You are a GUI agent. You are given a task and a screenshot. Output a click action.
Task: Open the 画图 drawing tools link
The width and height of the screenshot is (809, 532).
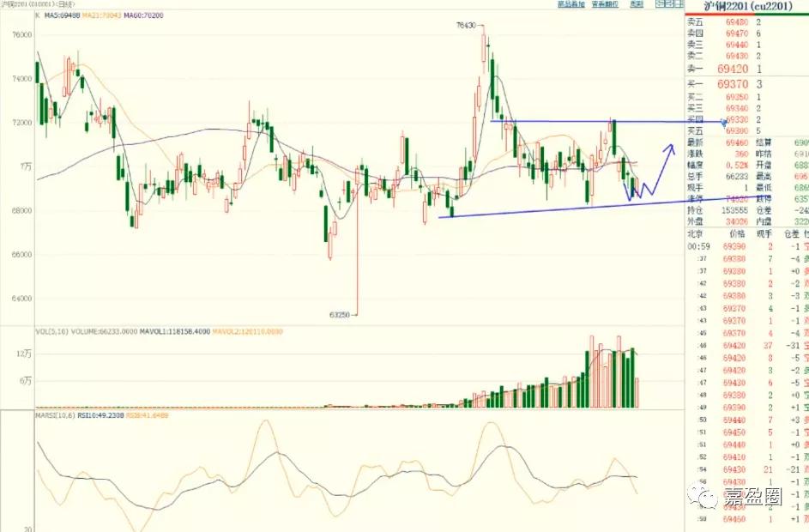[636, 4]
